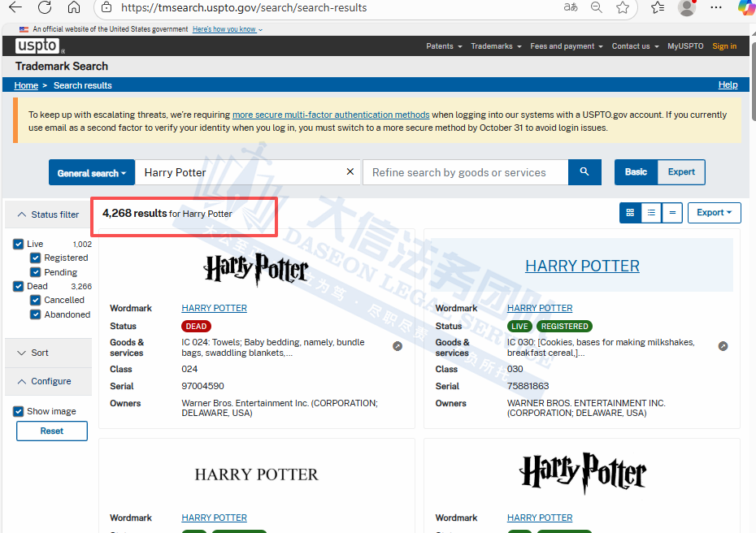Click the REGISTERED status badge
The width and height of the screenshot is (756, 533).
click(x=564, y=327)
